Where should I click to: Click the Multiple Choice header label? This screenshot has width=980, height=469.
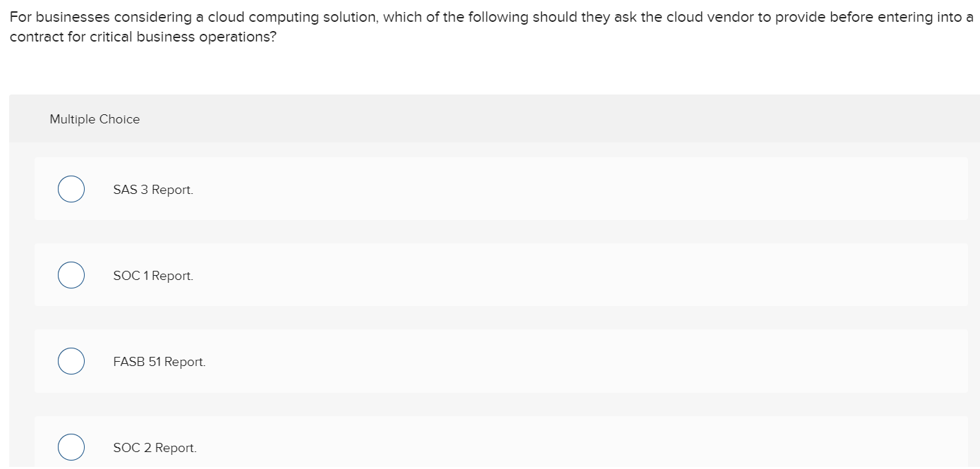pos(95,118)
